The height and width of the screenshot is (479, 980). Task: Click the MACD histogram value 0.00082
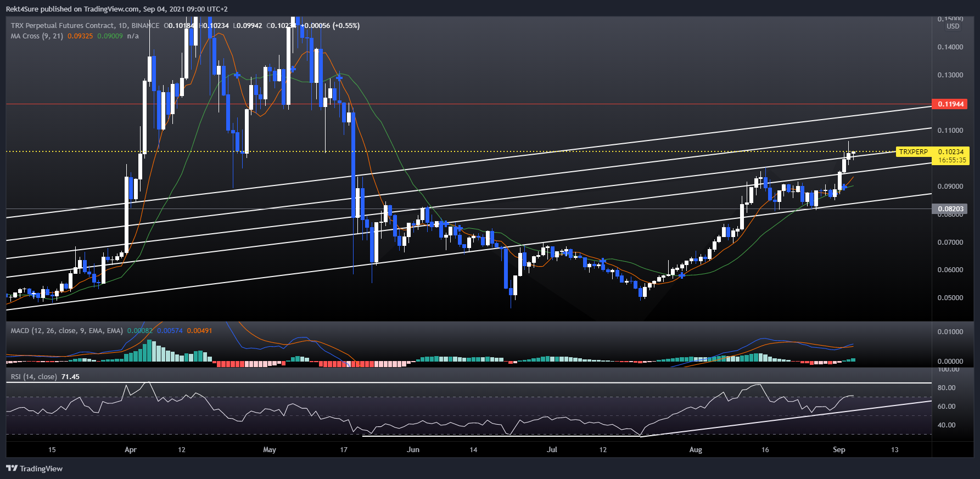140,331
